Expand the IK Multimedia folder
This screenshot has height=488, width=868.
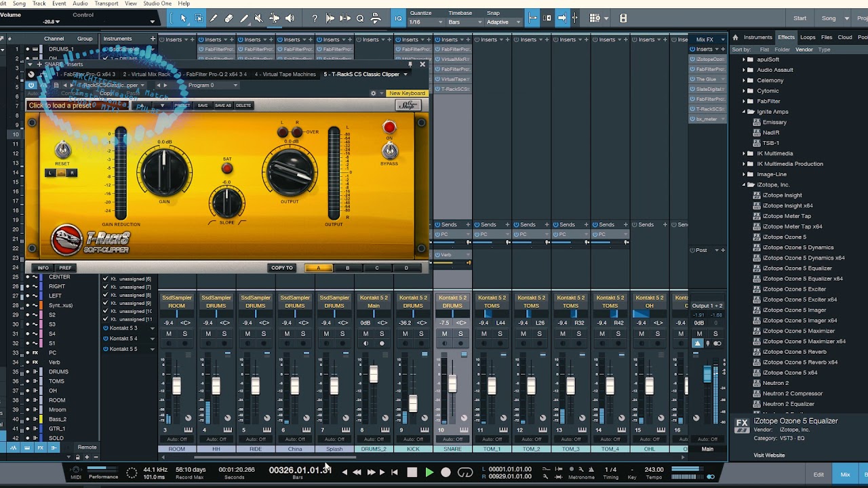tap(743, 153)
